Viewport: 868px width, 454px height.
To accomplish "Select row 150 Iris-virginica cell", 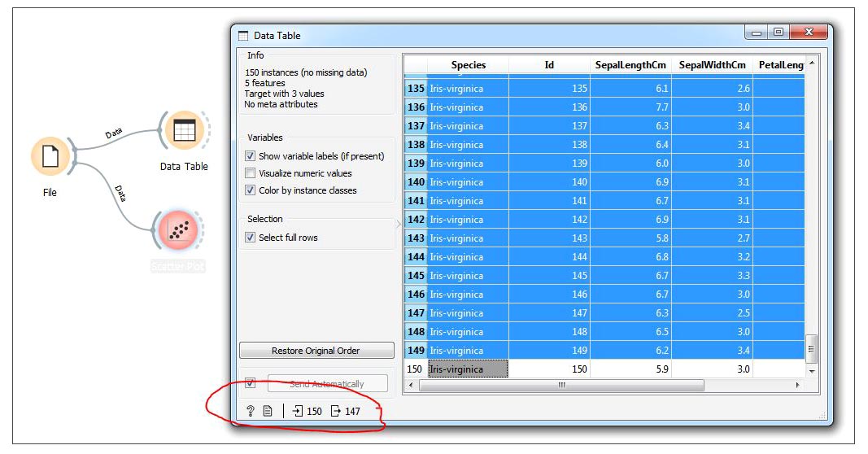I will [x=468, y=369].
